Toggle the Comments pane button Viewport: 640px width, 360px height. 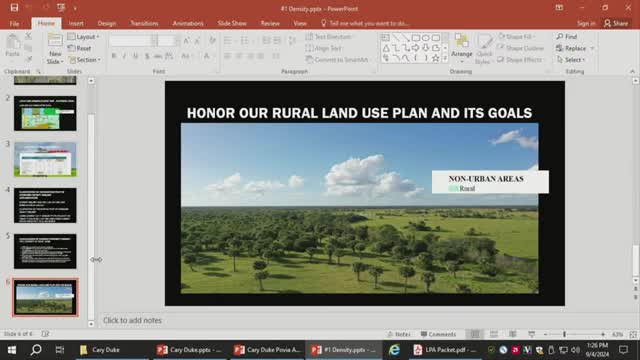(x=438, y=334)
